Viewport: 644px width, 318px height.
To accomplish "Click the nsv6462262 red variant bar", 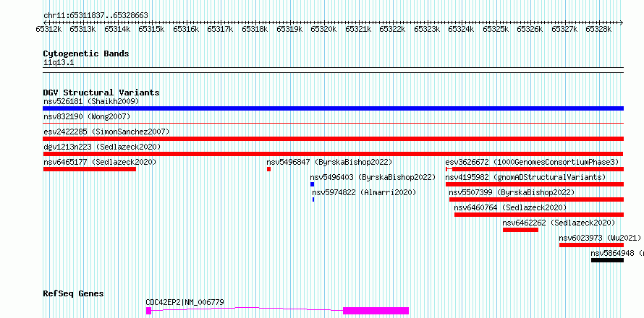I will [x=520, y=230].
